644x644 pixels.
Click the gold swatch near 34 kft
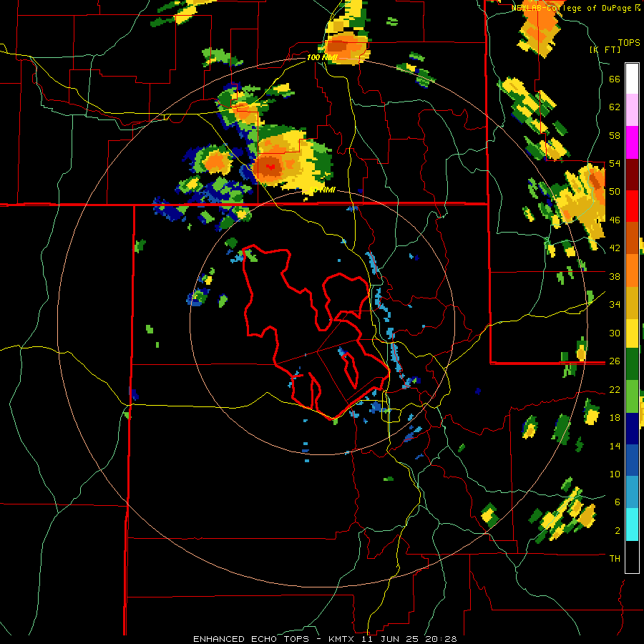pos(632,302)
